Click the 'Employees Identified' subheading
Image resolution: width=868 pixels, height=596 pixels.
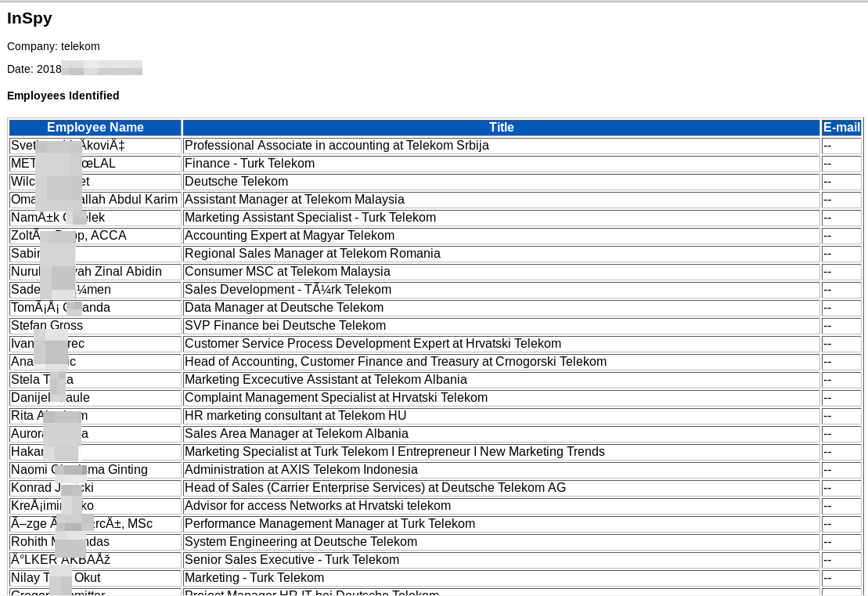click(x=63, y=96)
